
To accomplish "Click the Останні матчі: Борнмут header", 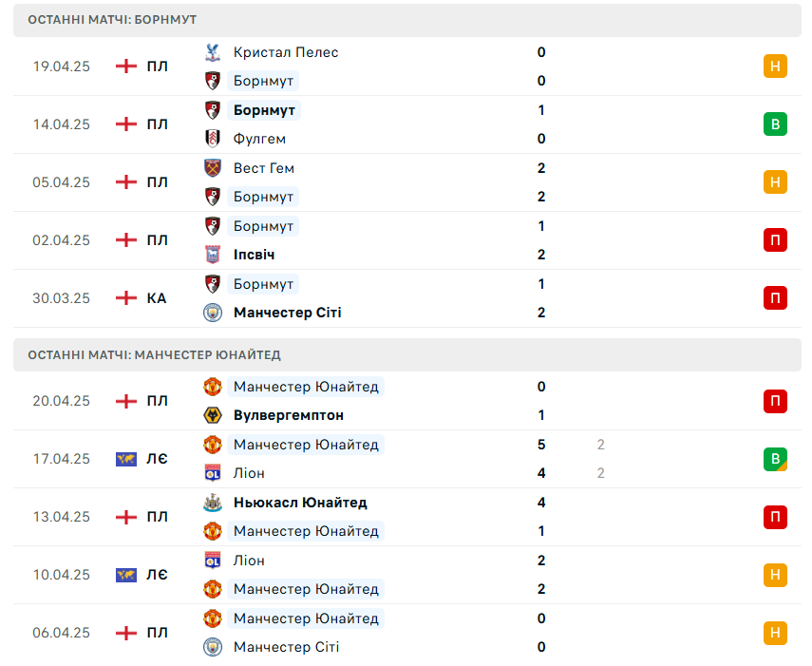I will coord(407,20).
